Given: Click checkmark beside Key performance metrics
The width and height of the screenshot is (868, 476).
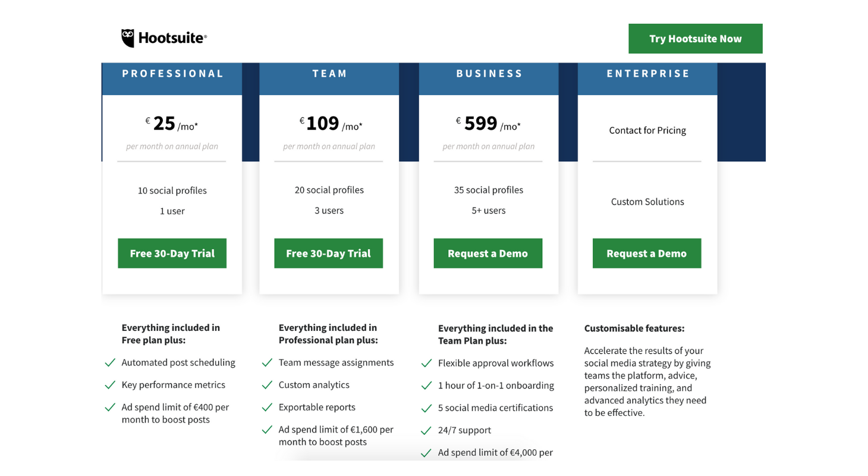Looking at the screenshot, I should click(x=110, y=385).
